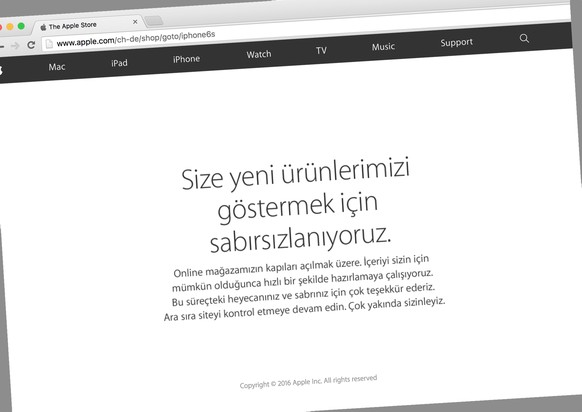Click the page icon in the address bar

coord(49,44)
